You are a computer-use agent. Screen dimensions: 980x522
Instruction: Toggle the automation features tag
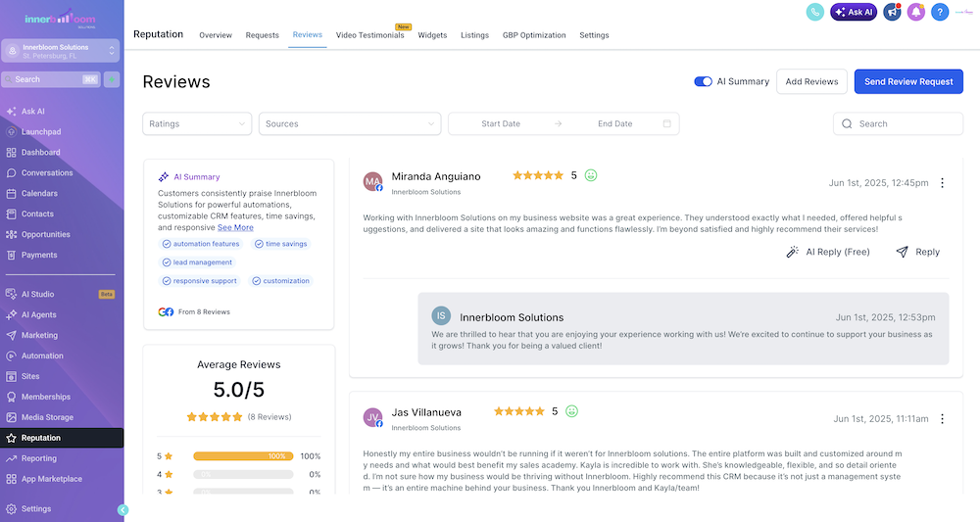(201, 244)
